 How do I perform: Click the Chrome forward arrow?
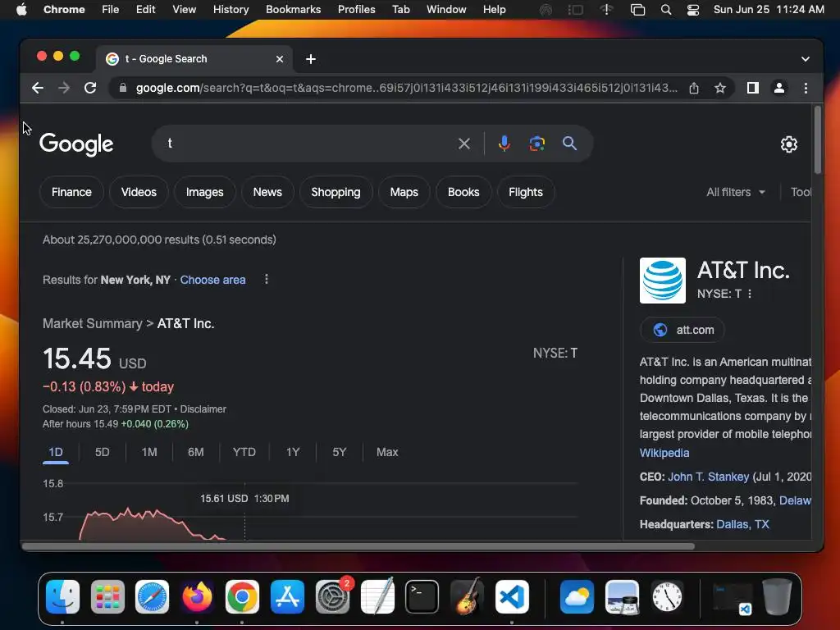[x=64, y=88]
